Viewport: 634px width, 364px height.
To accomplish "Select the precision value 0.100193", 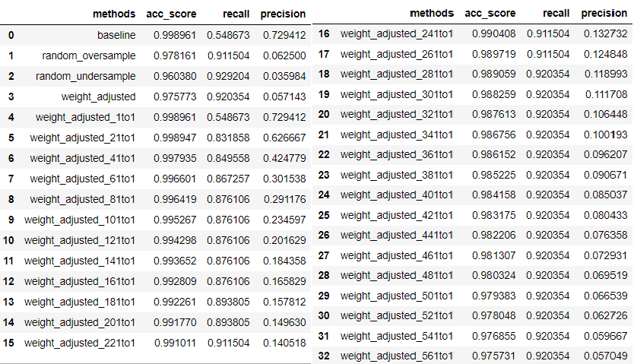I will click(x=605, y=135).
